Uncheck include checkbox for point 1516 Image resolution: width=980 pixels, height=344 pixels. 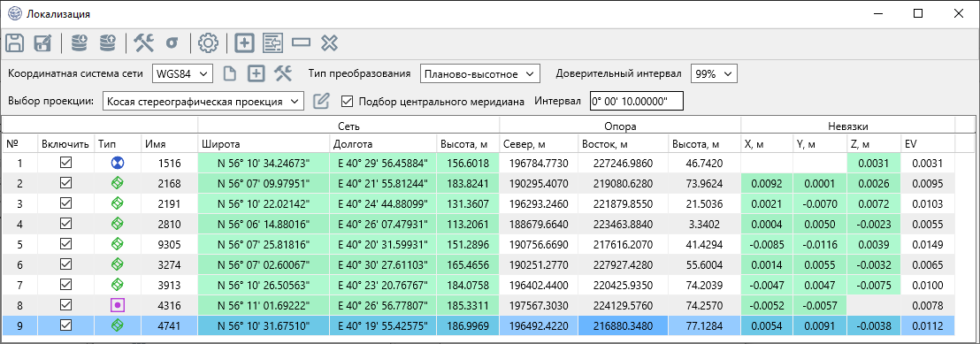pyautogui.click(x=65, y=163)
